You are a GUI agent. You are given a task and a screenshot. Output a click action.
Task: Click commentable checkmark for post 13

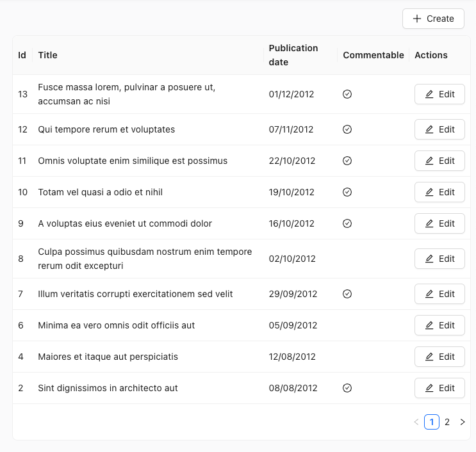pos(347,94)
